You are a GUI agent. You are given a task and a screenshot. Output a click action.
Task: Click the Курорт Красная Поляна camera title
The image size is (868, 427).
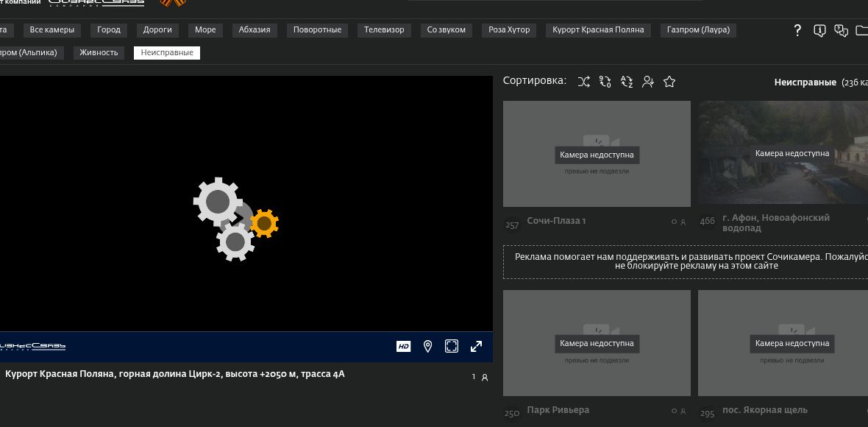(x=175, y=374)
